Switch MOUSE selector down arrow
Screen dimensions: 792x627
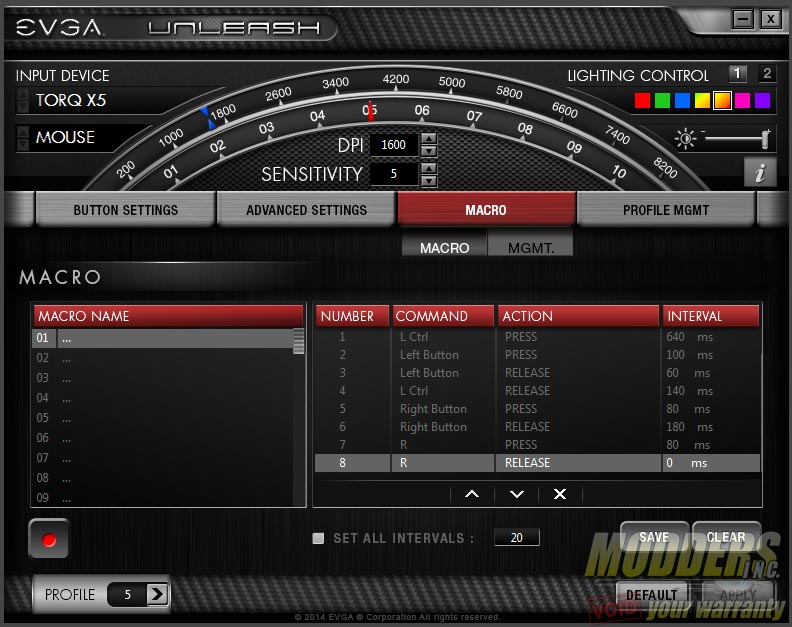[23, 144]
